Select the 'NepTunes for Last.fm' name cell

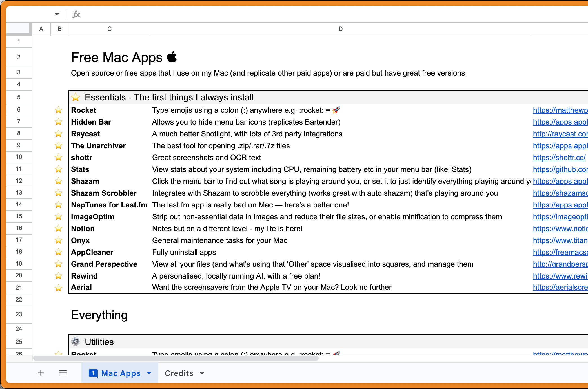click(109, 205)
